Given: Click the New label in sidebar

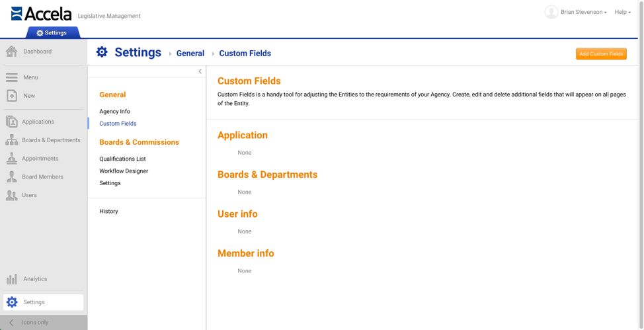Looking at the screenshot, I should click(29, 96).
